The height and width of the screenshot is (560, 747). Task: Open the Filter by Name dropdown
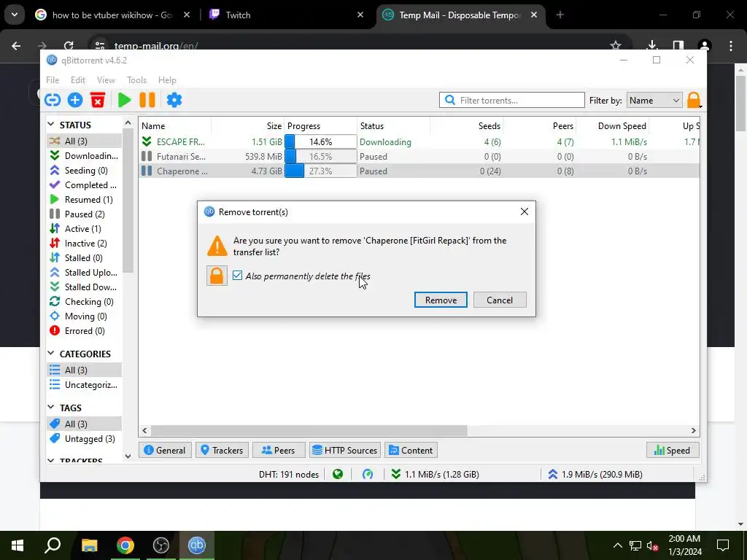[654, 101]
